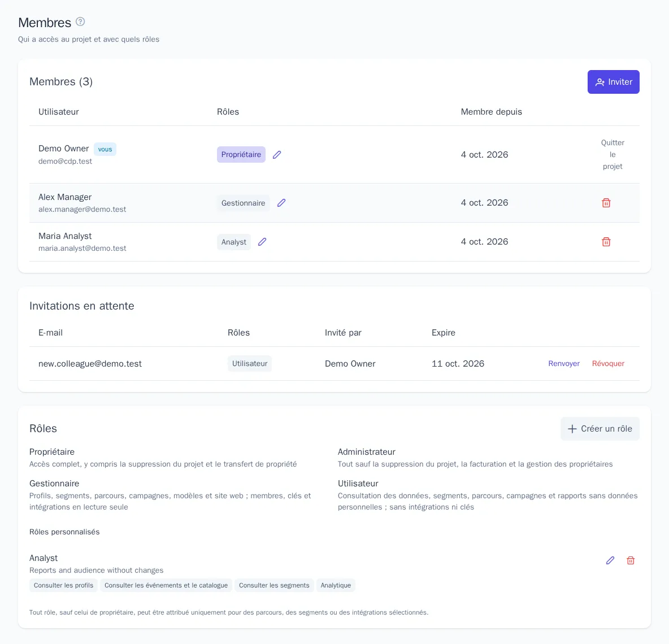Click the 'vous' tag next to Demo Owner
The width and height of the screenshot is (669, 644).
coord(105,149)
